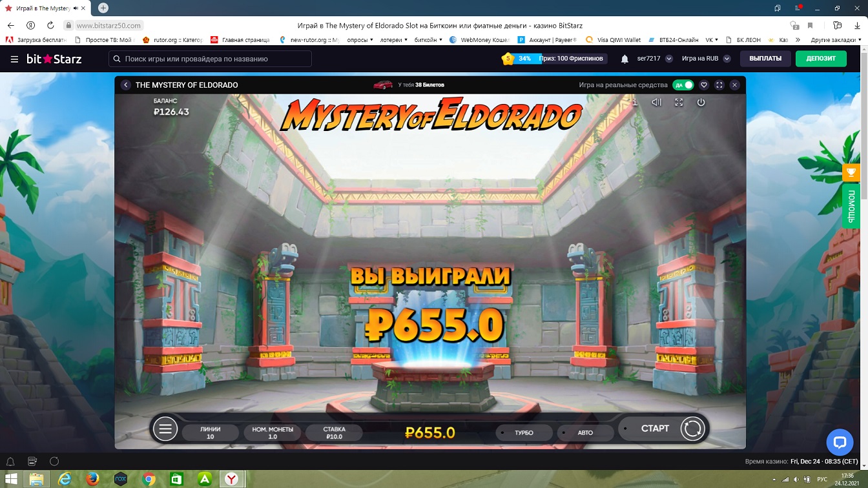Screen dimensions: 868x488
Task: Open Firefox from the taskbar
Action: click(93, 479)
